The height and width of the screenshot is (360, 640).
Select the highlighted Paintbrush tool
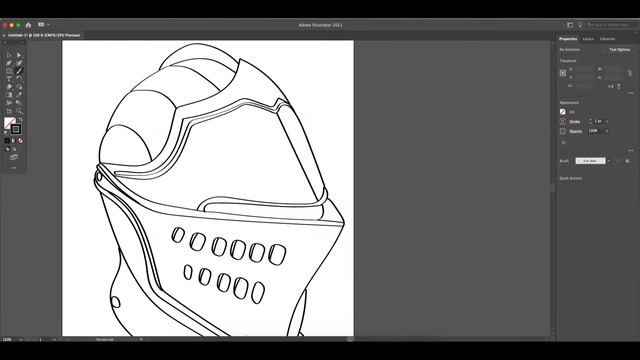point(19,71)
